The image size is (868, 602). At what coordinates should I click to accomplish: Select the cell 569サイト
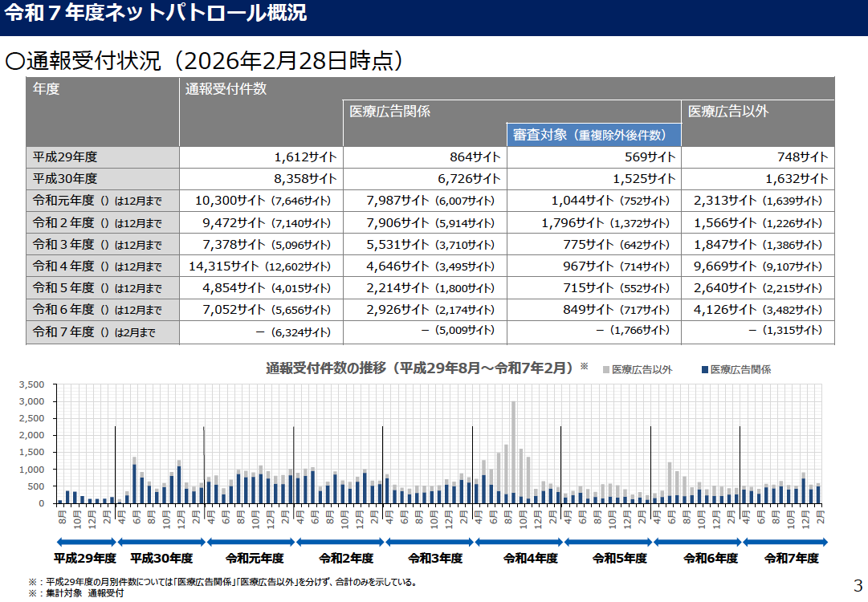[594, 157]
